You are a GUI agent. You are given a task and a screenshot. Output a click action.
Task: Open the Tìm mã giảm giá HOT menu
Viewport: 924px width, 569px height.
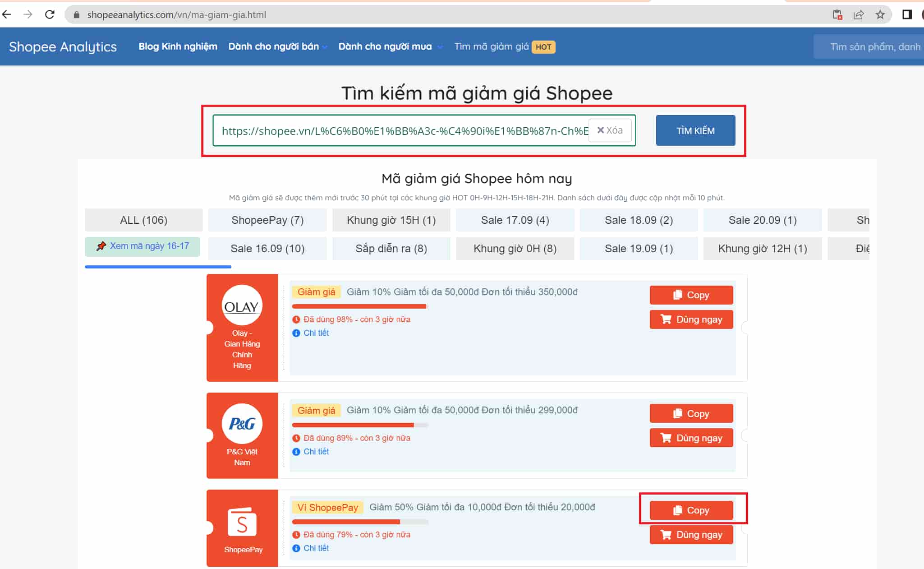(x=504, y=46)
